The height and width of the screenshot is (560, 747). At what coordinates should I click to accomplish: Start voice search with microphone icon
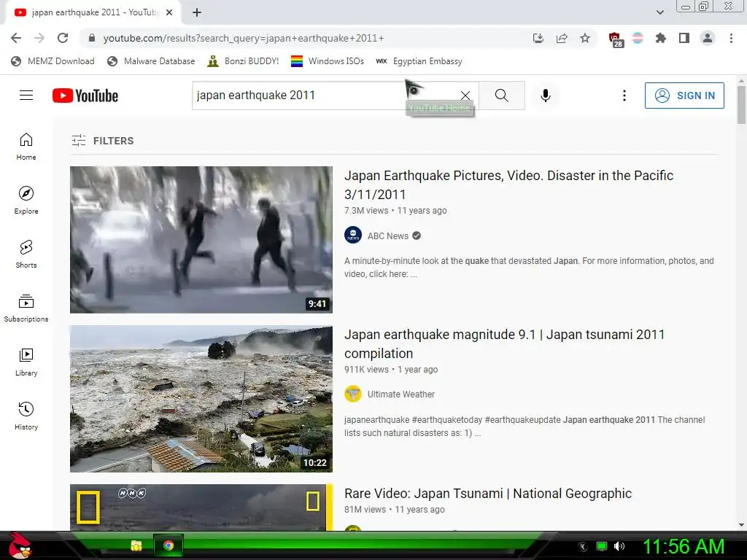[546, 96]
